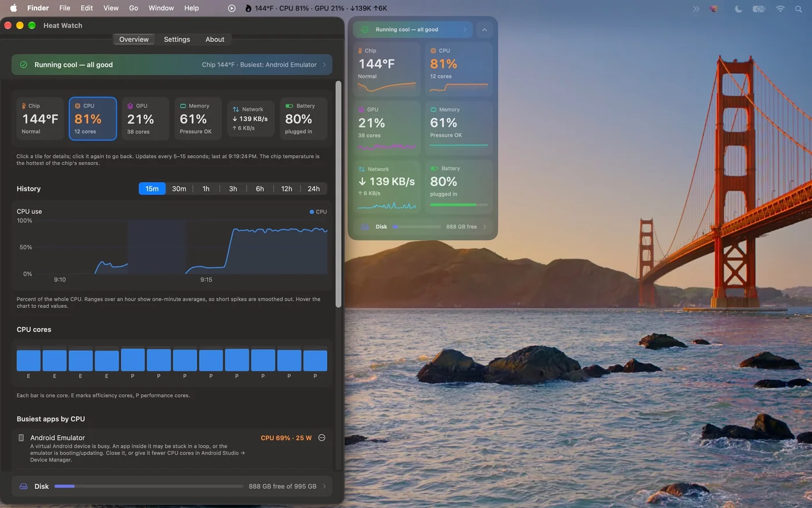Click the Chip tile in the floating widget

387,68
